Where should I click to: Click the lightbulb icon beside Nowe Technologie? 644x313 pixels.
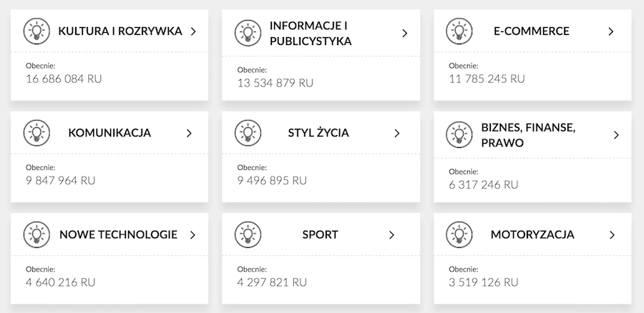(36, 234)
